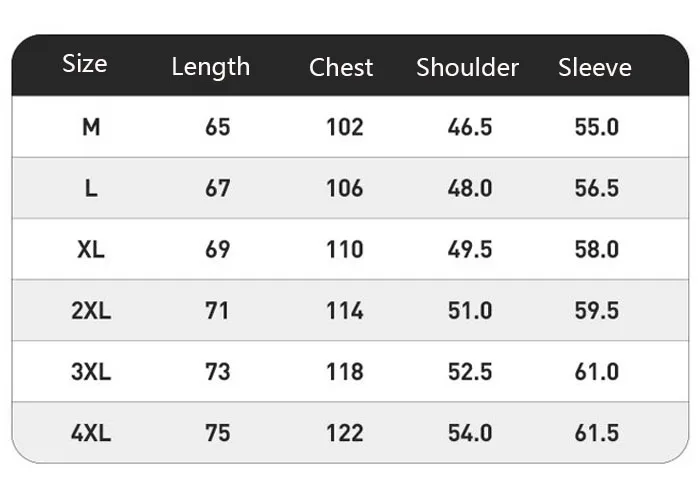
Task: Click the Shoulder column header
Action: (x=467, y=67)
